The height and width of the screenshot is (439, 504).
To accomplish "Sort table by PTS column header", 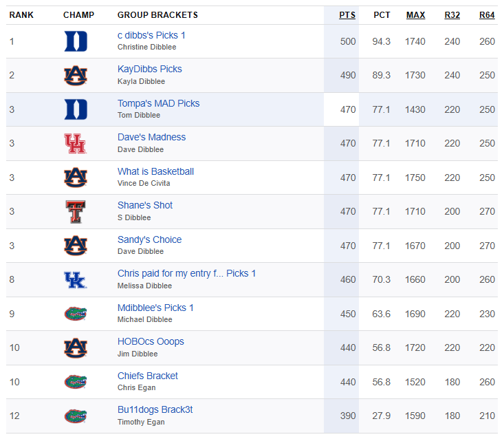I will click(347, 15).
